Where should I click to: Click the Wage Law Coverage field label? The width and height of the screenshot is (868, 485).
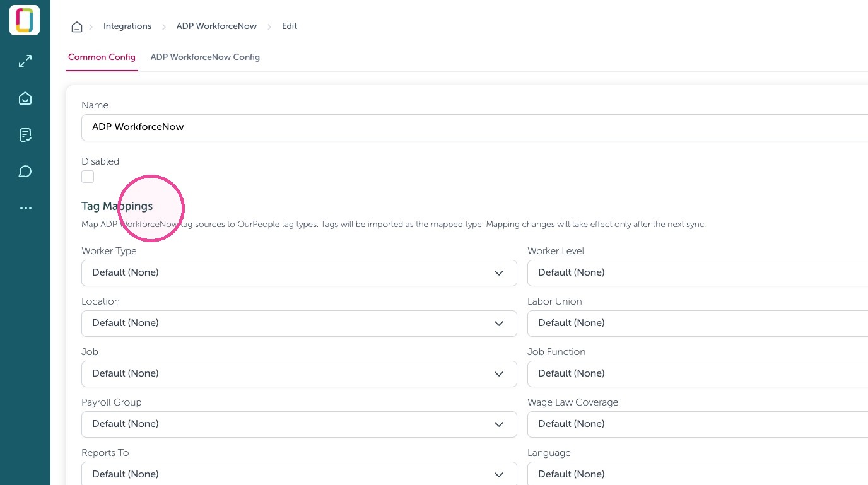pos(573,402)
